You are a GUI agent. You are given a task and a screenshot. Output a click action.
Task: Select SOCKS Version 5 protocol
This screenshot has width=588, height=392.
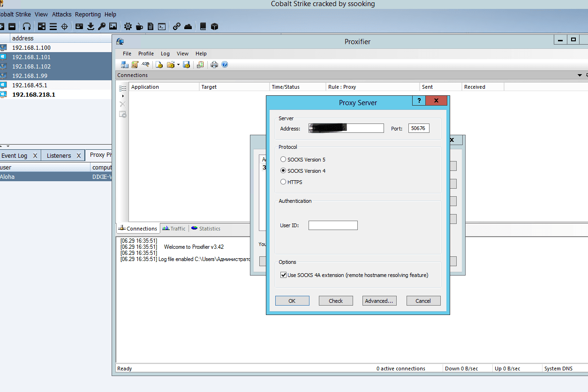pos(283,160)
